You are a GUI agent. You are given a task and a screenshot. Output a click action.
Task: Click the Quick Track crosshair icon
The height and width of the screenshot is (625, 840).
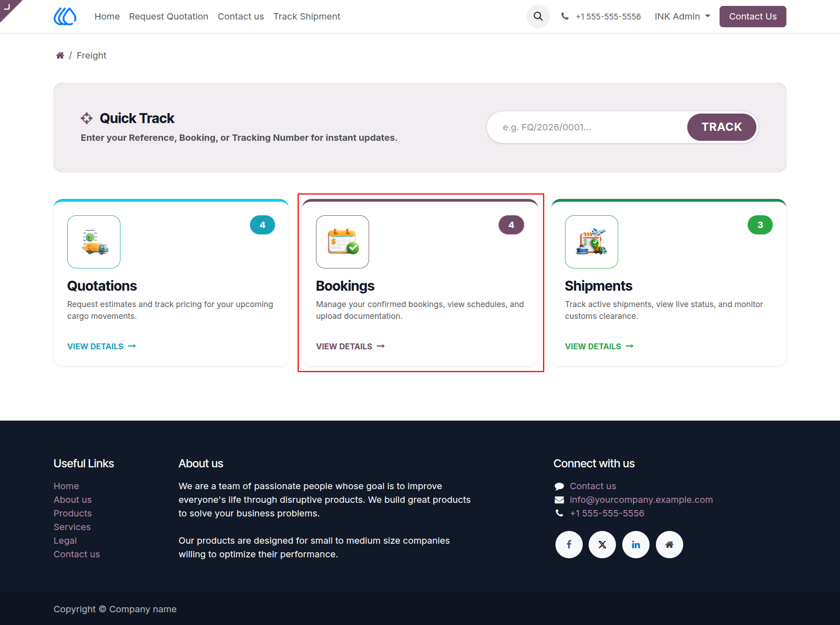pyautogui.click(x=86, y=119)
